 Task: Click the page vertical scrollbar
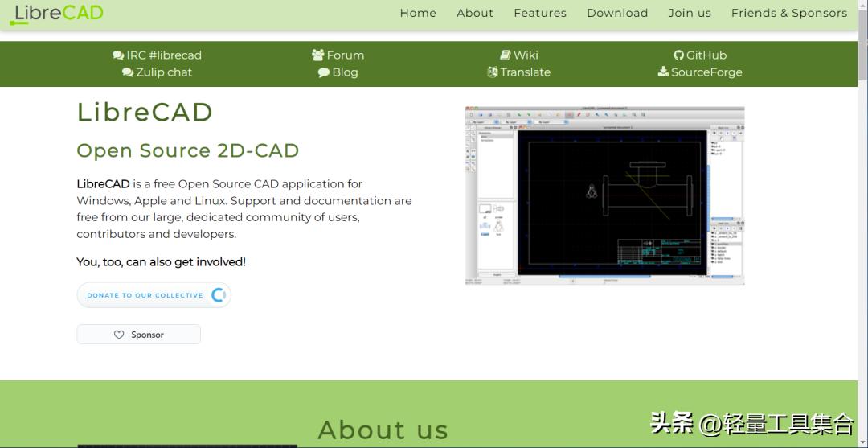(862, 224)
